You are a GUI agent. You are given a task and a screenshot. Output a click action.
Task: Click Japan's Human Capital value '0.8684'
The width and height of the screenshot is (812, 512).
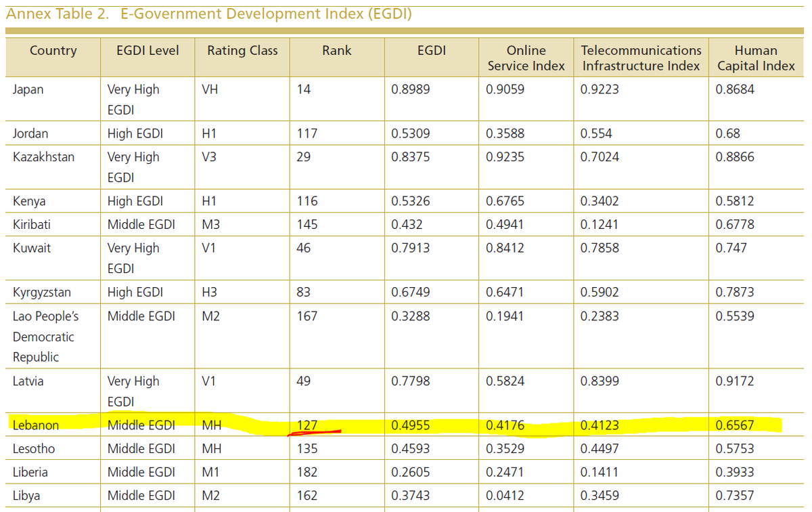[735, 89]
